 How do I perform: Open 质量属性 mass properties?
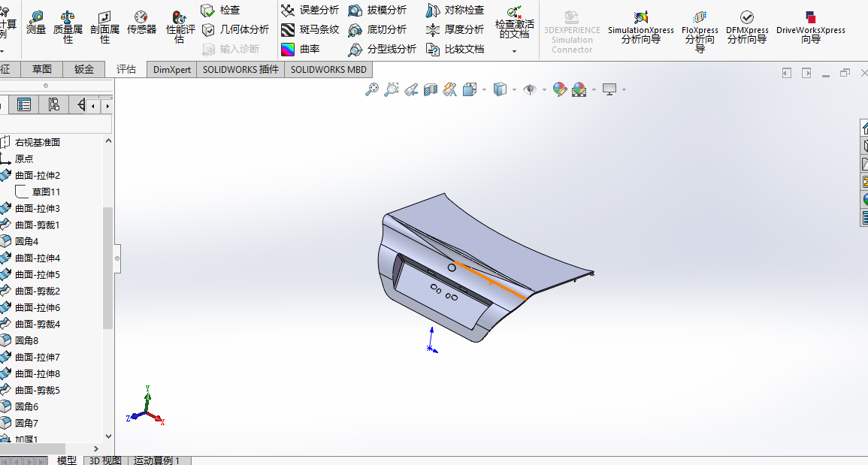tap(68, 26)
